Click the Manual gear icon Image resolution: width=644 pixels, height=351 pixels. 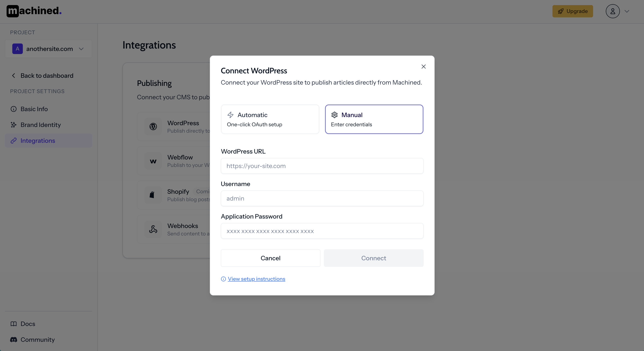[x=335, y=115]
